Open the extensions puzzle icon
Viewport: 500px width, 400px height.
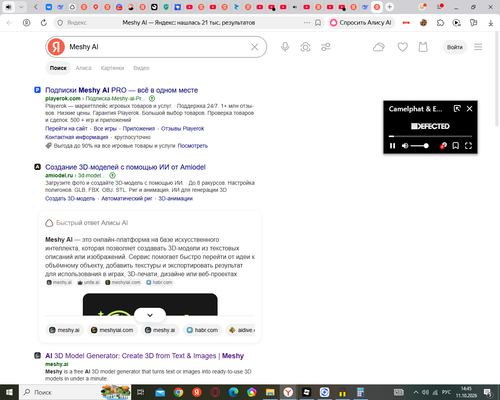tap(440, 23)
